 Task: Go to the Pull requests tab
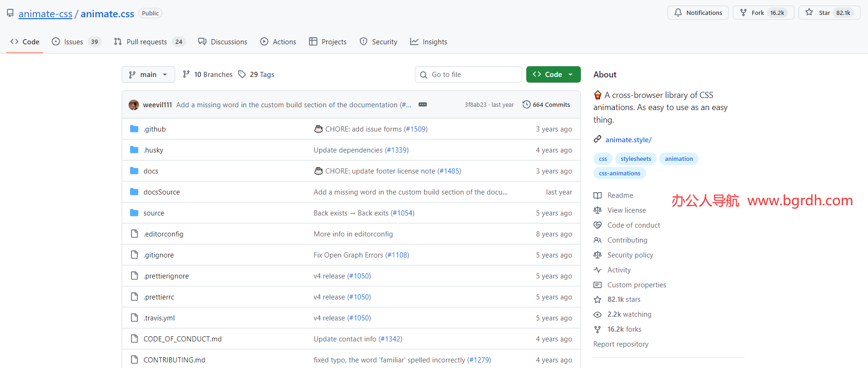[x=150, y=42]
